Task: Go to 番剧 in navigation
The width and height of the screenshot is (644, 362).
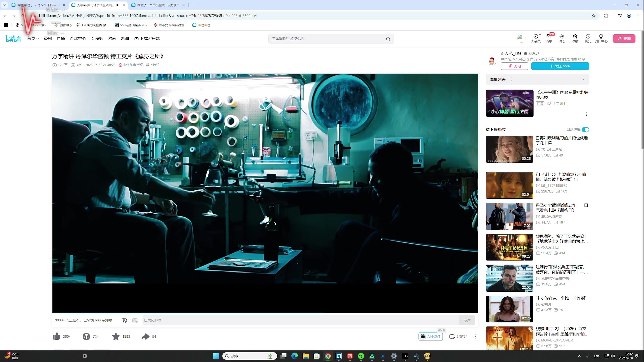Action: point(48,39)
